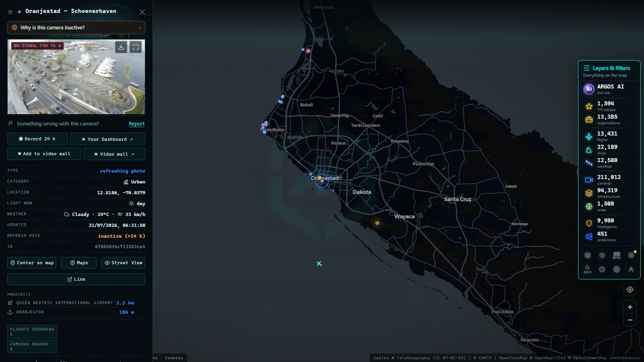Center the camera on map

click(32, 263)
